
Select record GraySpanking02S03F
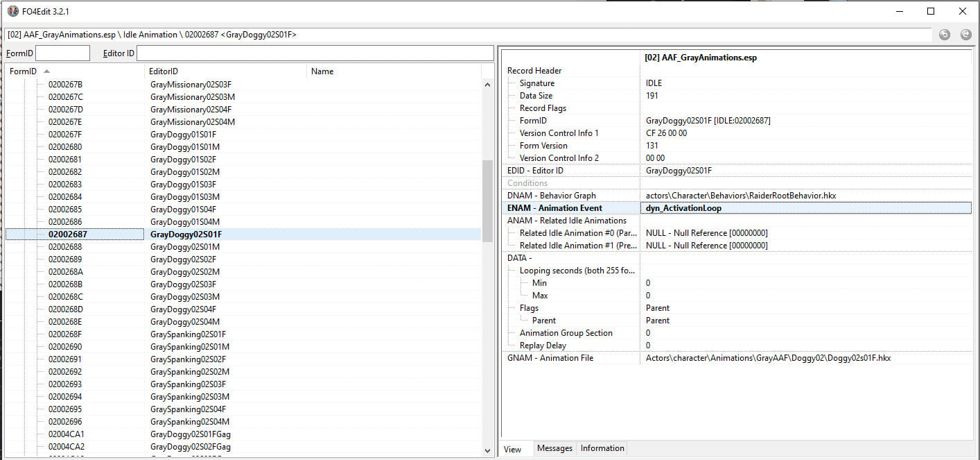(x=243, y=384)
